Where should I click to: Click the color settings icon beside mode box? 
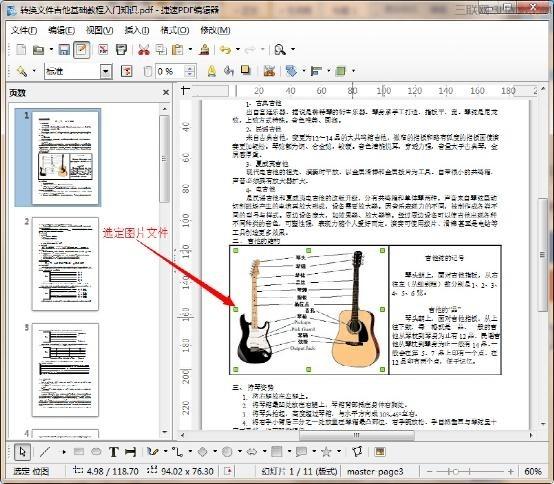click(126, 71)
